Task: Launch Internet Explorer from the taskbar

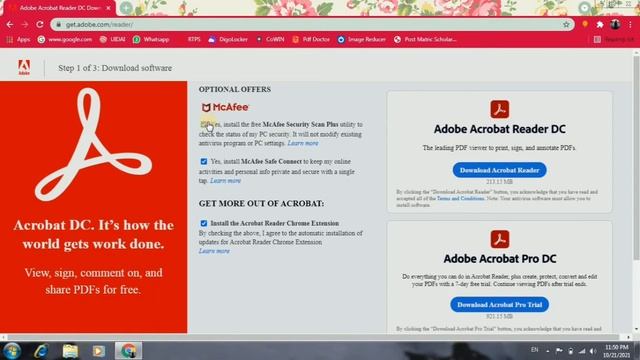Action: tap(41, 351)
